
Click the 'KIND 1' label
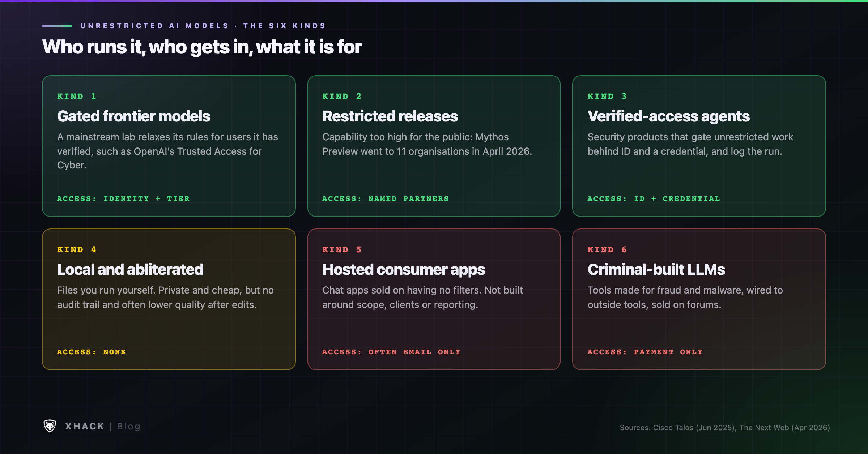[x=77, y=96]
